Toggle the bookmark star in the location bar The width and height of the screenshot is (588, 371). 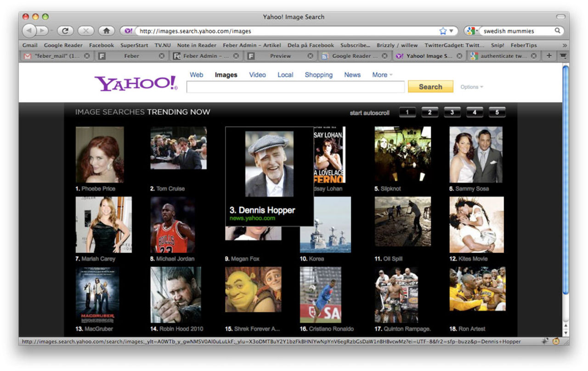(x=442, y=31)
